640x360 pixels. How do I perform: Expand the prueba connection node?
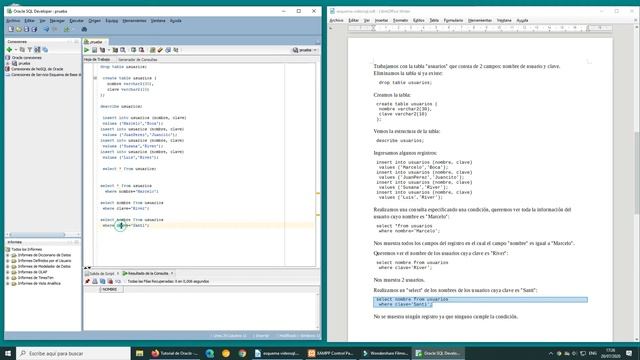tap(8, 63)
